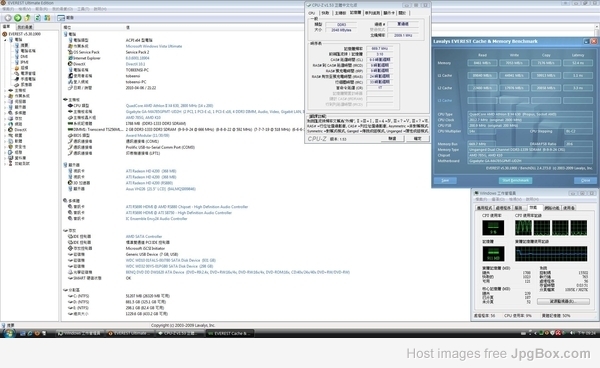Click the Network (網路) globe icon in tree
Viewport: 600px width, 368px height.
coord(11,124)
